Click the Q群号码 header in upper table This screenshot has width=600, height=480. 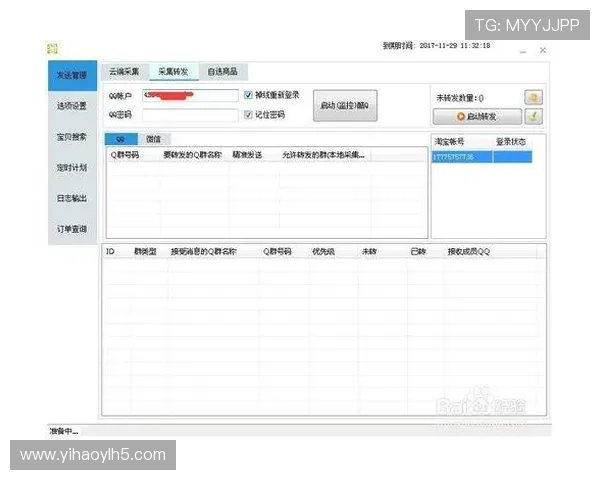pyautogui.click(x=125, y=155)
